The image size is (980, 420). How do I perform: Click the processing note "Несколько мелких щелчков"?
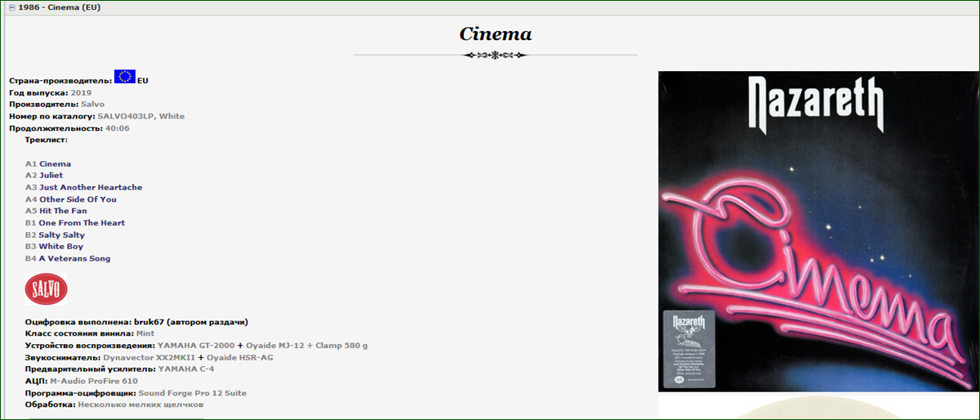tap(140, 404)
